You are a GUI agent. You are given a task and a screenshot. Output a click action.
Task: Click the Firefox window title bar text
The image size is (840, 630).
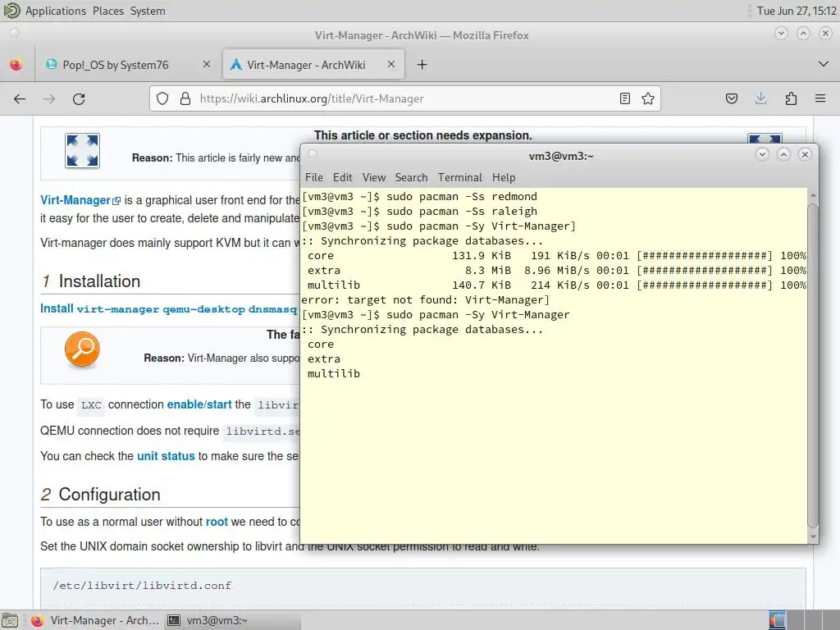click(422, 35)
